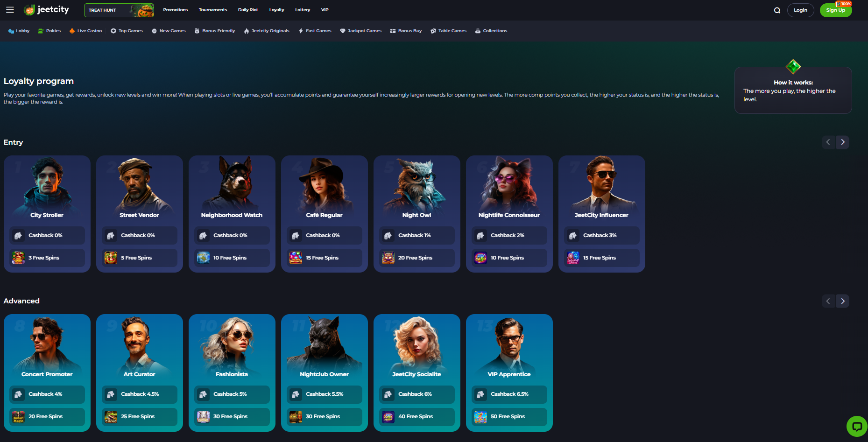Click the jeetcity logo

coord(47,10)
